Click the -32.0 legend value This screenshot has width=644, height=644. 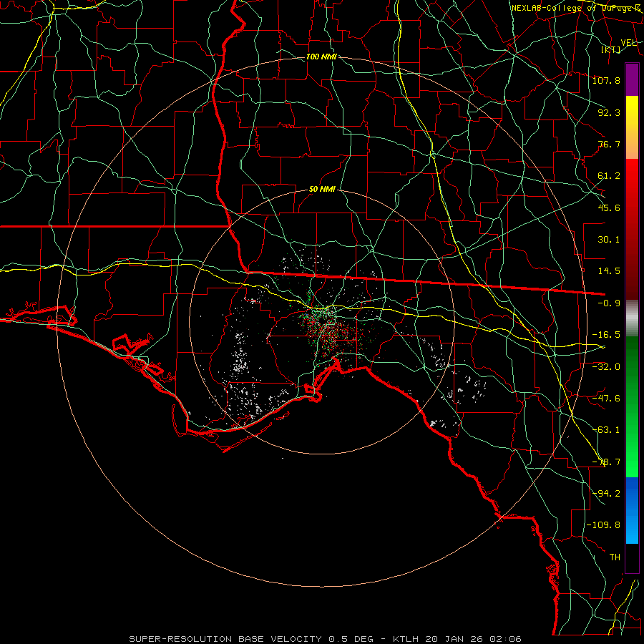(x=606, y=367)
